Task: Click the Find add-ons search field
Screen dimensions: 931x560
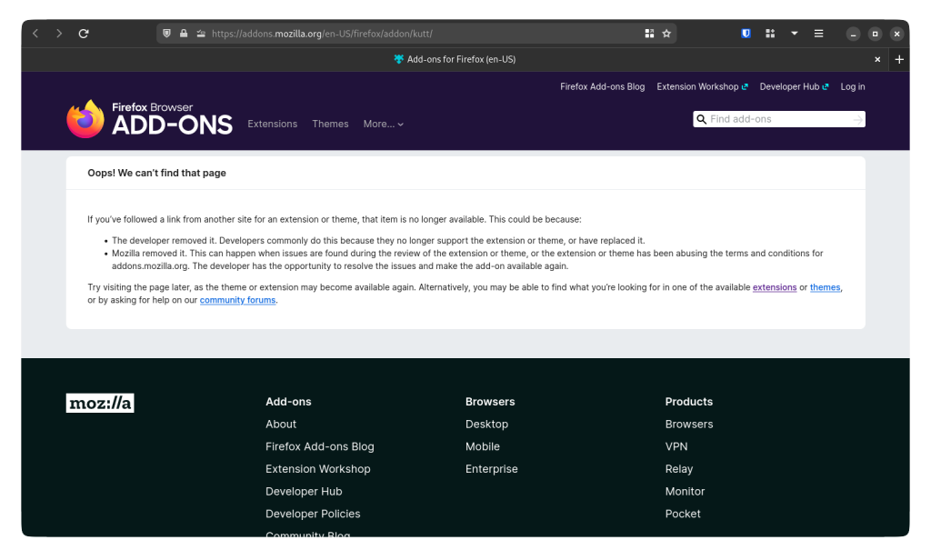Action: click(x=779, y=119)
